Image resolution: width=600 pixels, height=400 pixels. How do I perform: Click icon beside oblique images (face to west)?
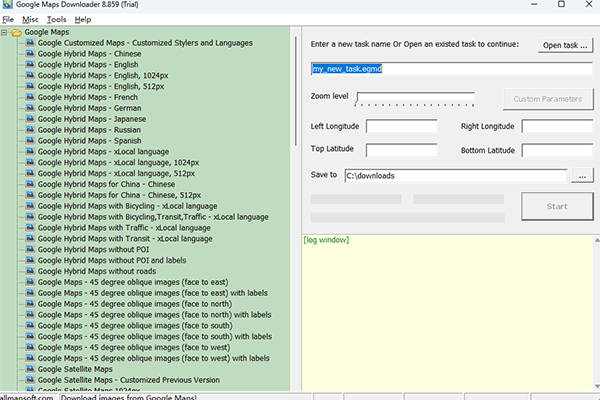[x=30, y=347]
